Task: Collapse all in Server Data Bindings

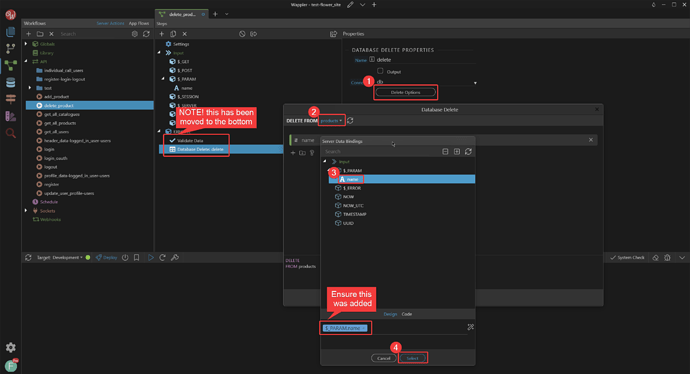Action: (x=445, y=151)
